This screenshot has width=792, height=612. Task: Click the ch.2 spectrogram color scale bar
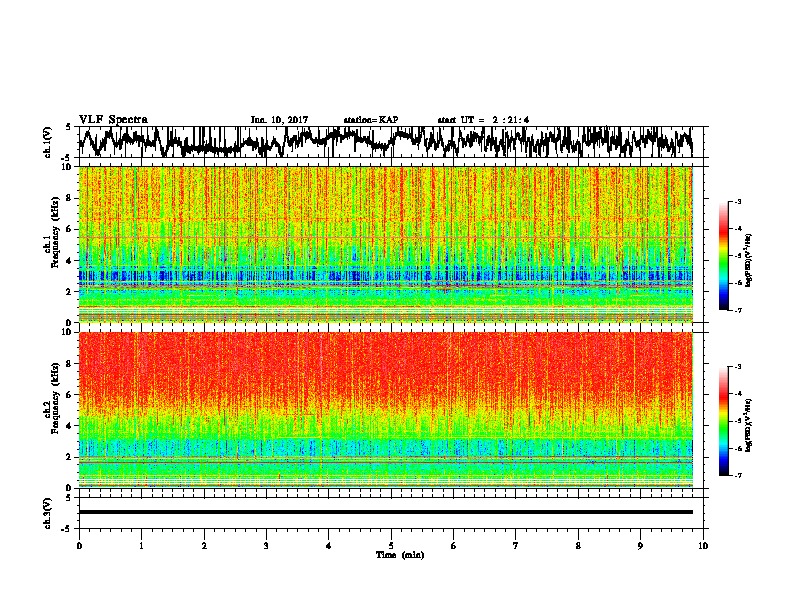click(724, 421)
